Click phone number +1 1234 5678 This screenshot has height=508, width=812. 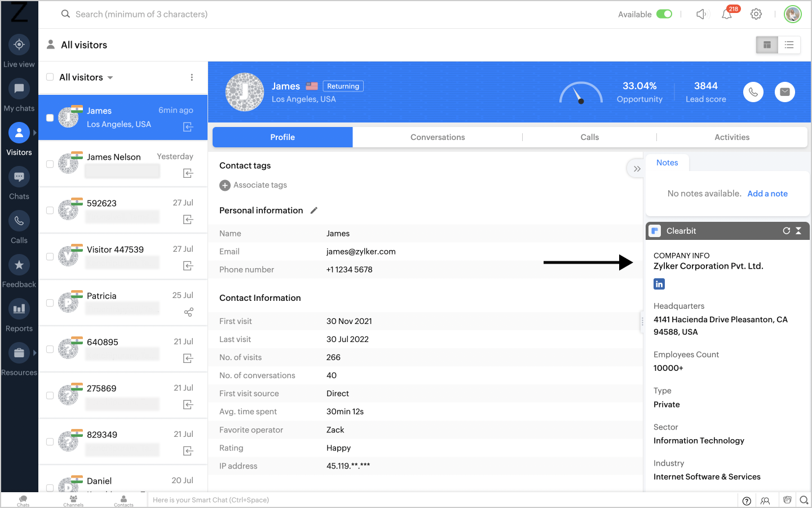[350, 270]
